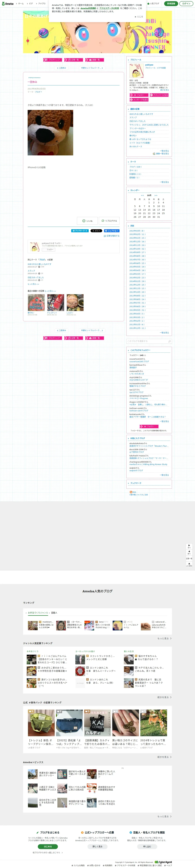This screenshot has width=195, height=868.
Task: Open the 春のにおい image thumbnail
Action: click(36, 303)
